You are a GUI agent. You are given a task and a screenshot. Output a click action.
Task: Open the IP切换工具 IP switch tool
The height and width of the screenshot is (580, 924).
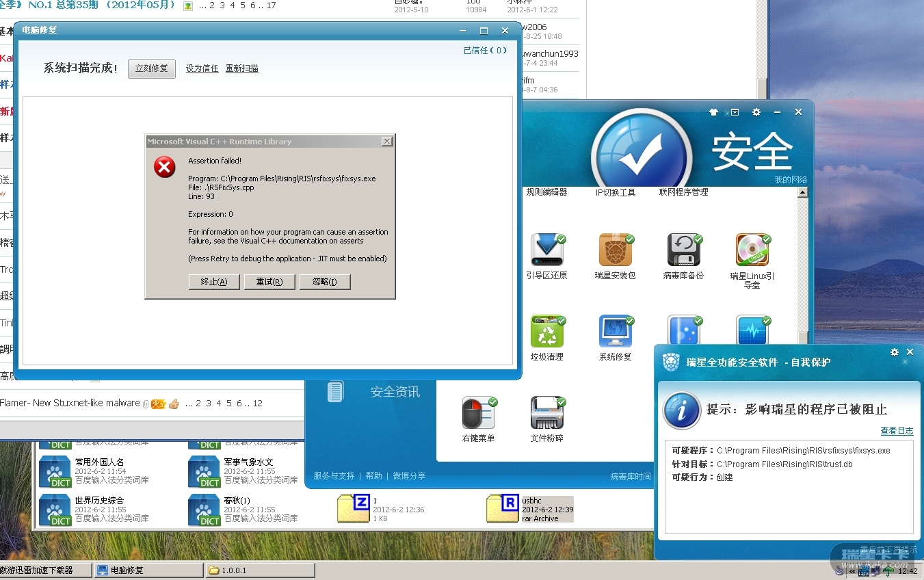tap(615, 193)
